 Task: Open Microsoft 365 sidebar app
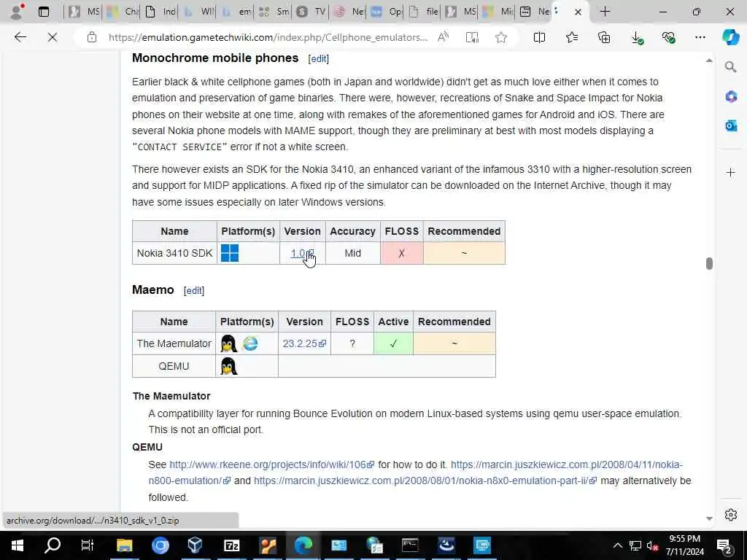tap(731, 97)
